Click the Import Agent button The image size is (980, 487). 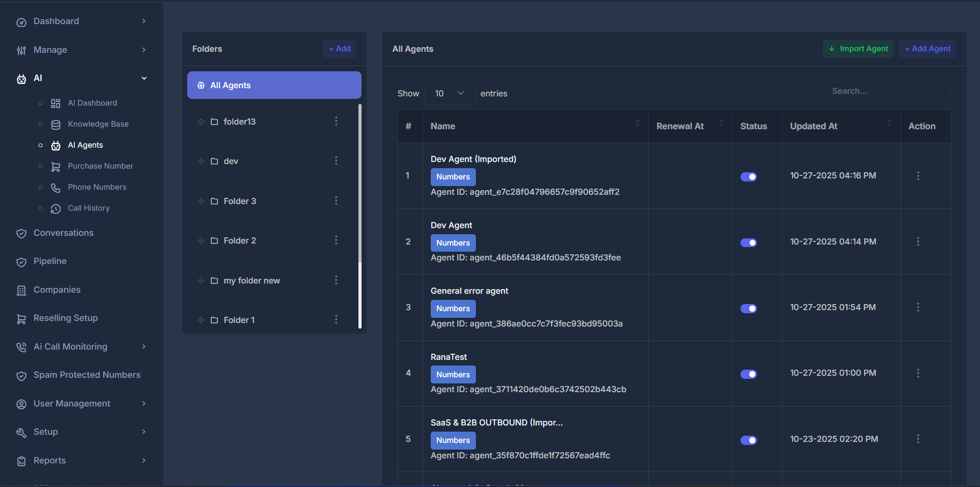coord(858,49)
